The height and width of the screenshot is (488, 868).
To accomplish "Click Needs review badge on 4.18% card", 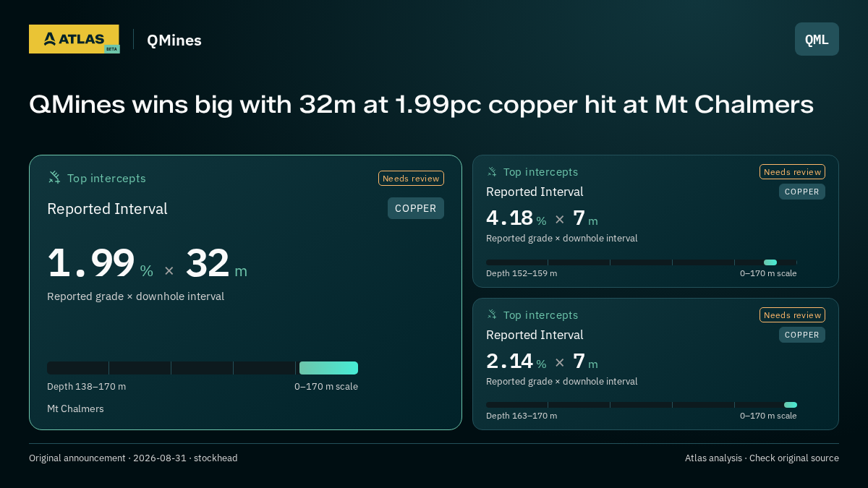I will (792, 172).
